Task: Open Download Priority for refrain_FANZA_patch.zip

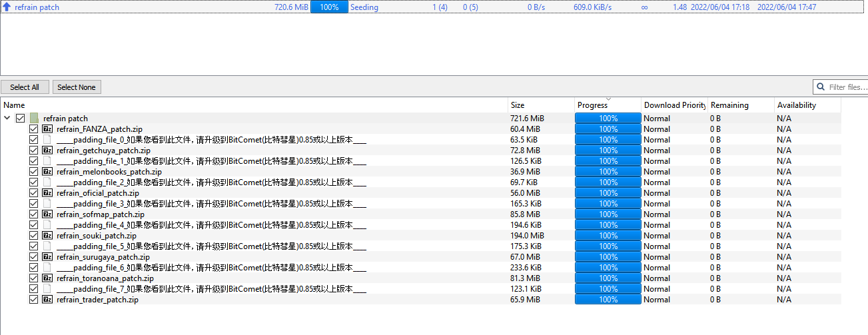Action: tap(674, 129)
